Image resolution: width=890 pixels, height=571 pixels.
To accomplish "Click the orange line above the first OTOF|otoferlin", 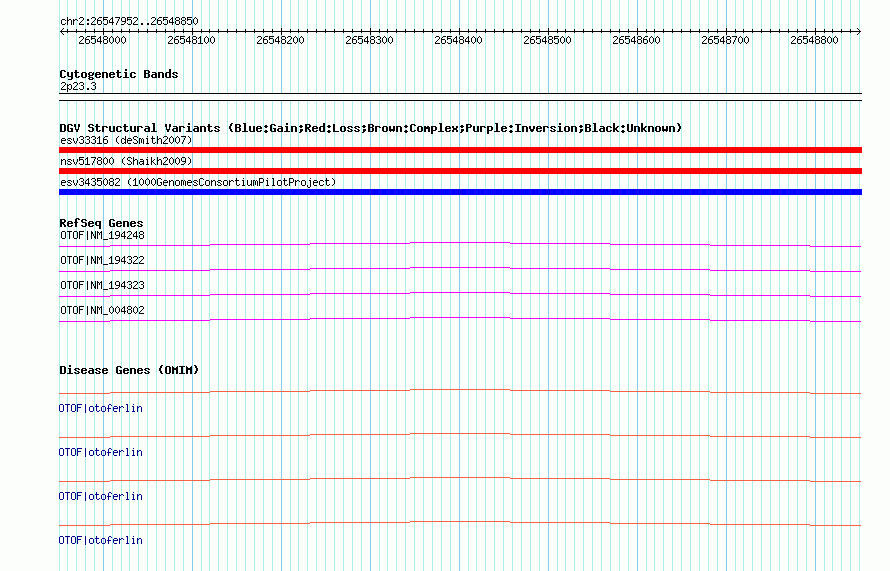I will (460, 390).
